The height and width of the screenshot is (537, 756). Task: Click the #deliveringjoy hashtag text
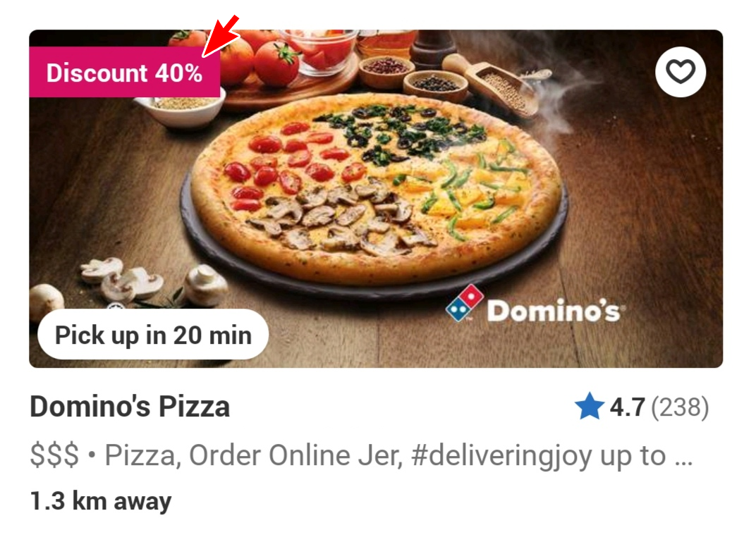click(x=501, y=456)
